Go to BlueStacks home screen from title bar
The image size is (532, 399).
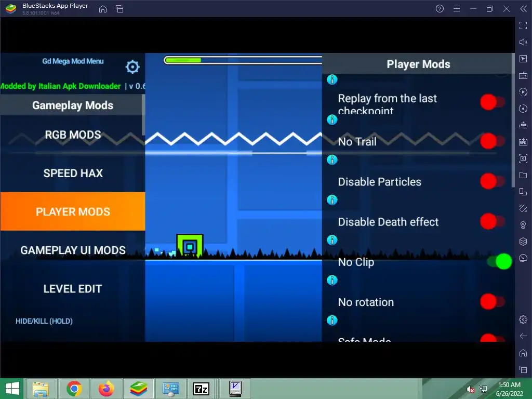point(103,9)
